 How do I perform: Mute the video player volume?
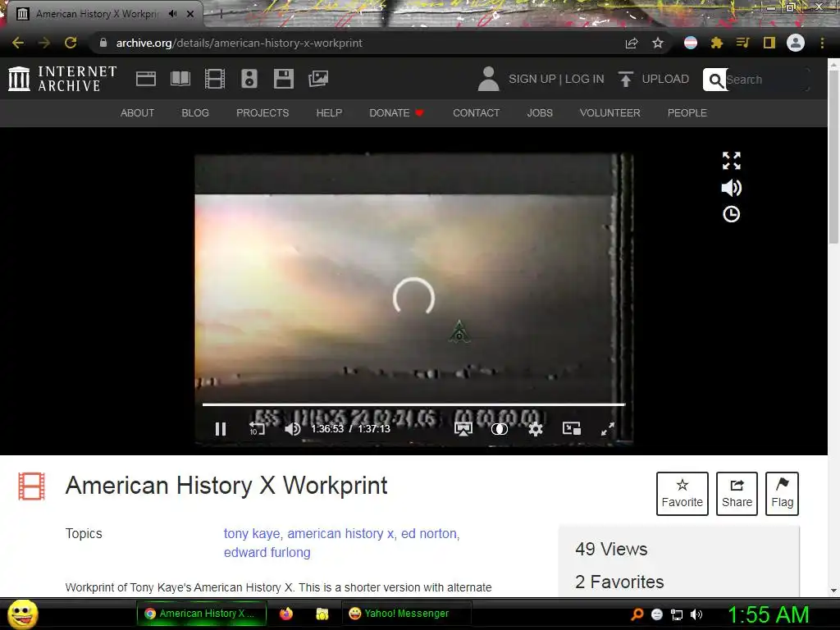(x=293, y=428)
